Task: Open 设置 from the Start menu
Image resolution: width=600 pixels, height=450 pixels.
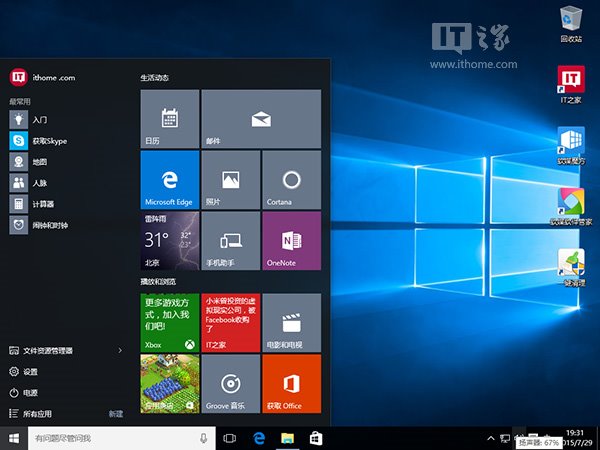Action: point(30,372)
